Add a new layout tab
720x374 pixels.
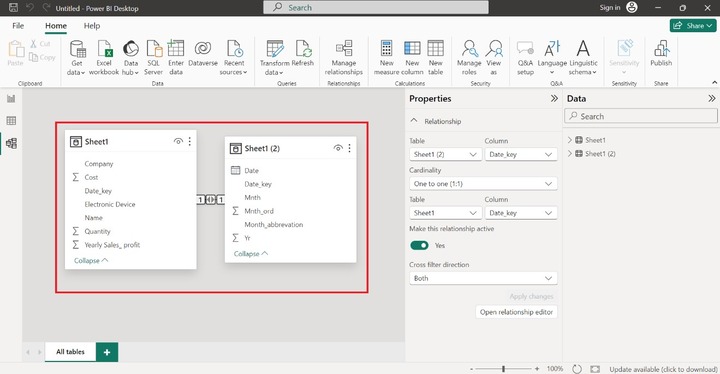pos(107,352)
